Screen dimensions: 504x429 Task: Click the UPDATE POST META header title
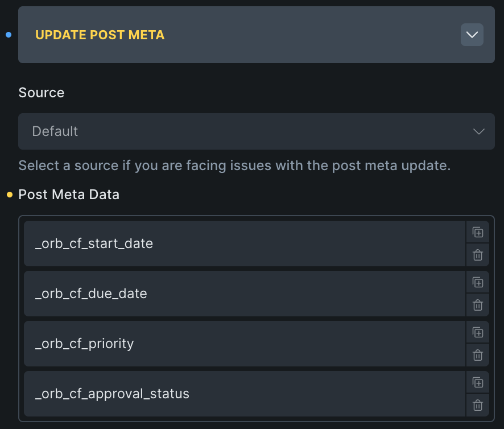[x=100, y=35]
